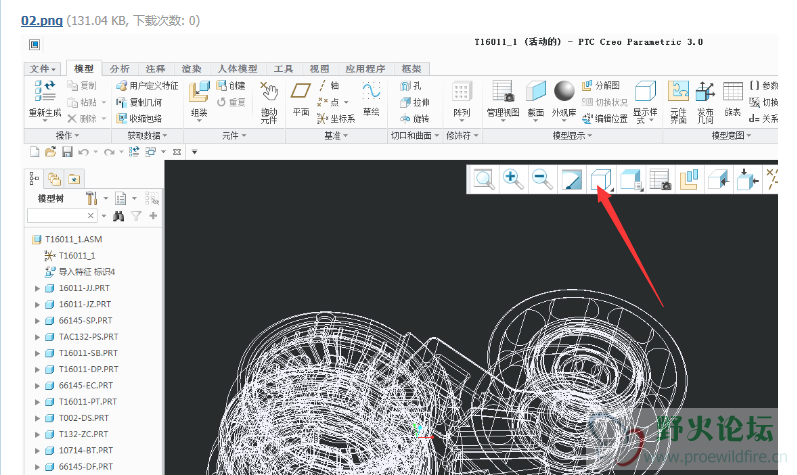
Task: Click the Plane (平面) datum icon
Action: coord(300,91)
